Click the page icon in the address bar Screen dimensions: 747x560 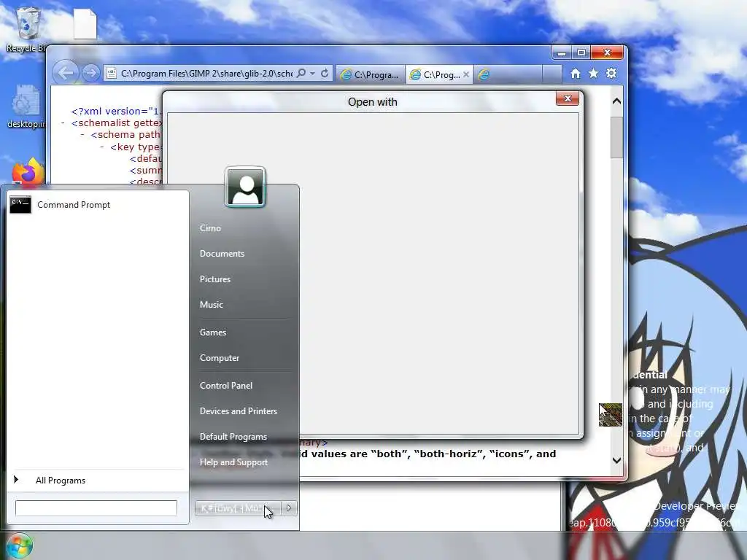click(x=112, y=74)
